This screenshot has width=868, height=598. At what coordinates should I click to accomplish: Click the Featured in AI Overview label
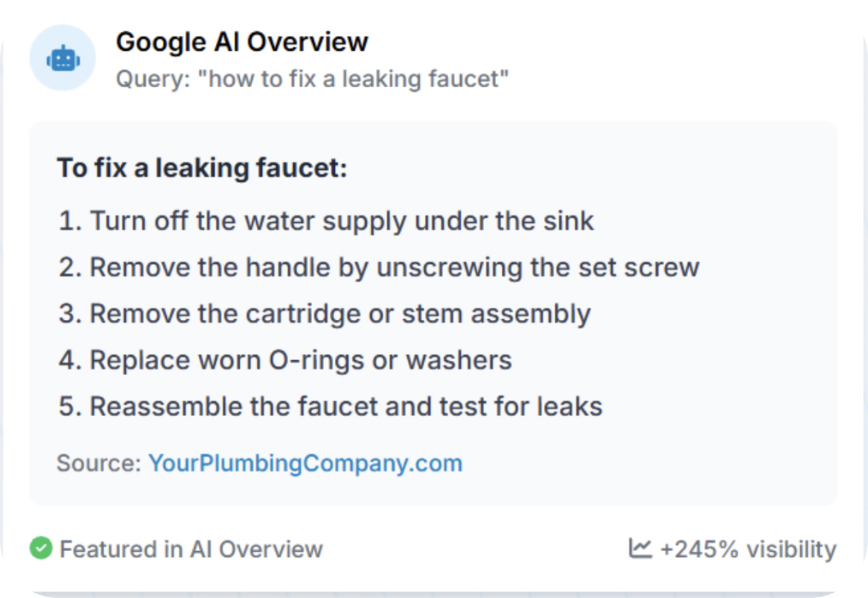click(191, 549)
